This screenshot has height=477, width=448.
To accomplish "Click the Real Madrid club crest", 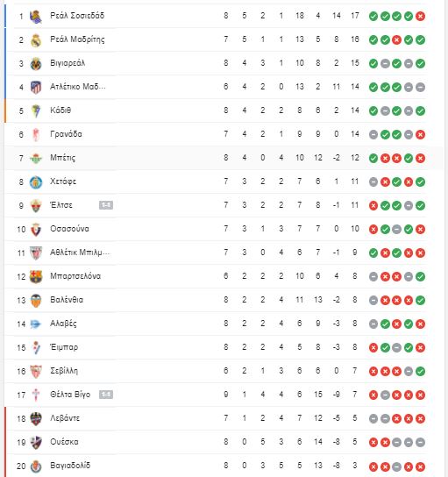I will (36, 40).
